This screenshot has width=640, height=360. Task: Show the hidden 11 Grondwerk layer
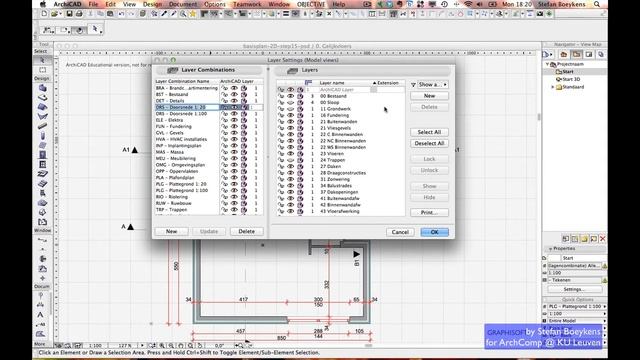click(290, 109)
